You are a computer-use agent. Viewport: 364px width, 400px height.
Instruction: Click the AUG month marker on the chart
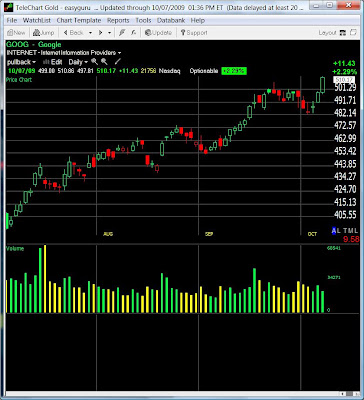pos(108,234)
